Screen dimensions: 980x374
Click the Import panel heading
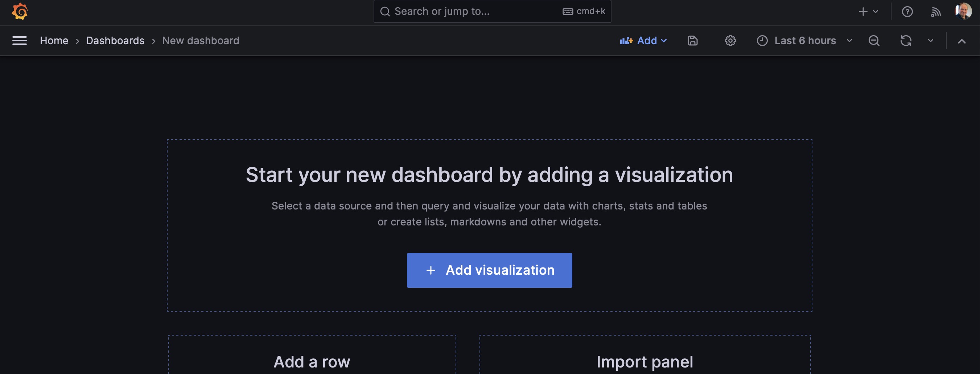(645, 362)
